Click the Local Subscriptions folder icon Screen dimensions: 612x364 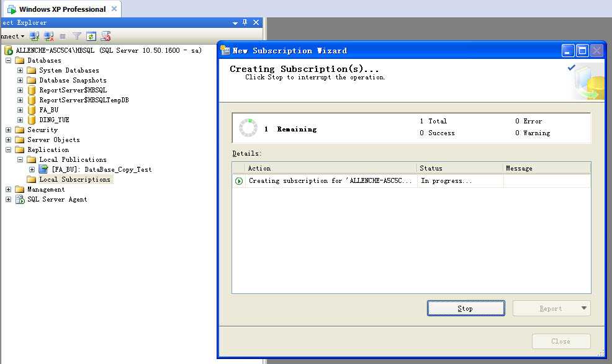[x=32, y=179]
